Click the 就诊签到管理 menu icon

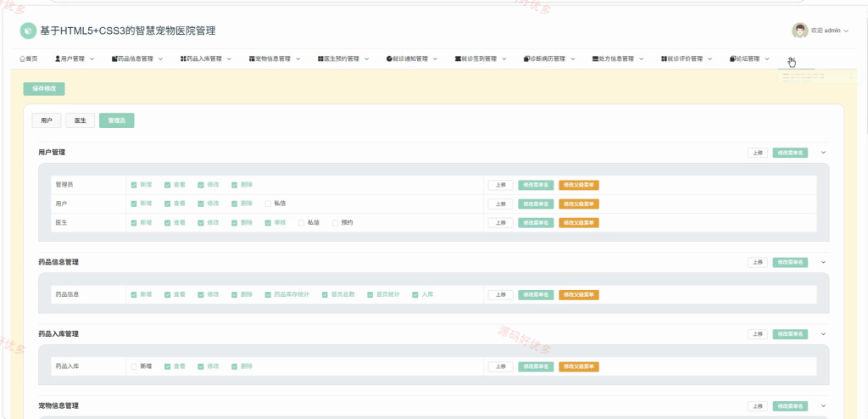coord(458,59)
